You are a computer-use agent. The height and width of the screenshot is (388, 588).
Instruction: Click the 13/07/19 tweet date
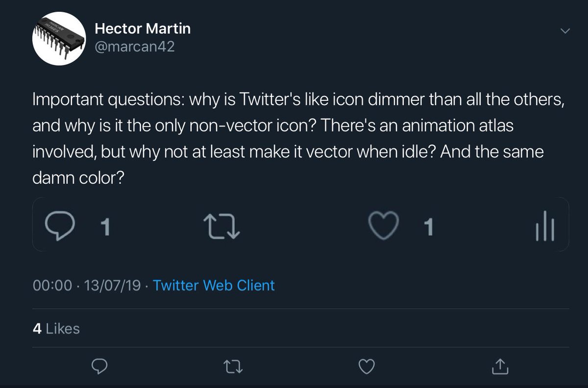coord(112,285)
